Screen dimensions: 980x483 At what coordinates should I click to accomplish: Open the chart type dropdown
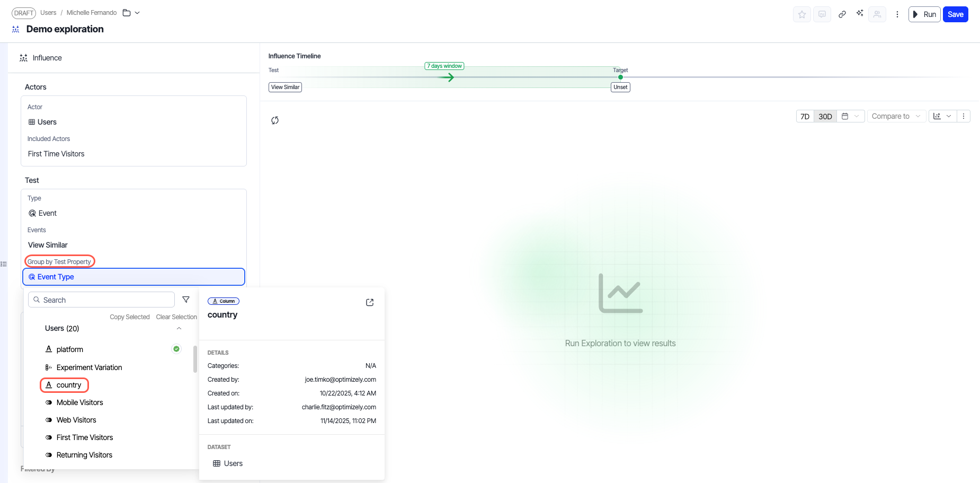click(x=942, y=116)
